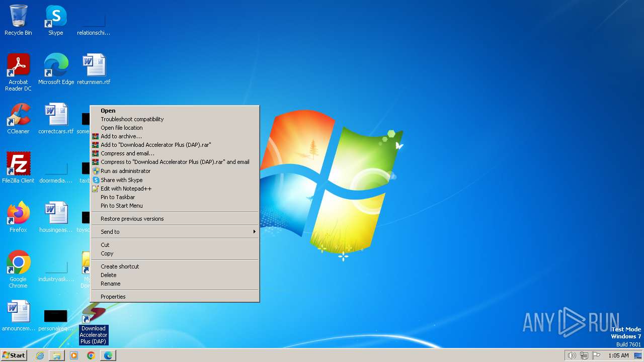The width and height of the screenshot is (644, 362).
Task: Choose Pin to Taskbar
Action: [x=175, y=197]
